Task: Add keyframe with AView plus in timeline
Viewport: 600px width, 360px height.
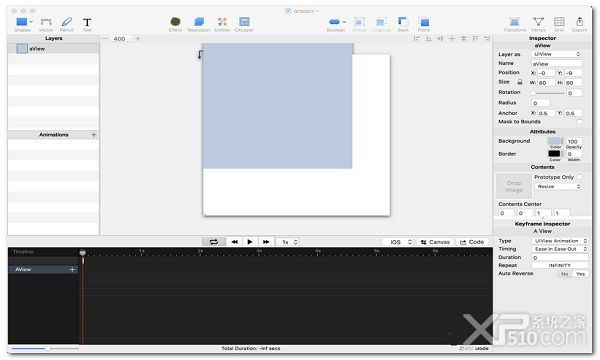Action: tap(72, 269)
